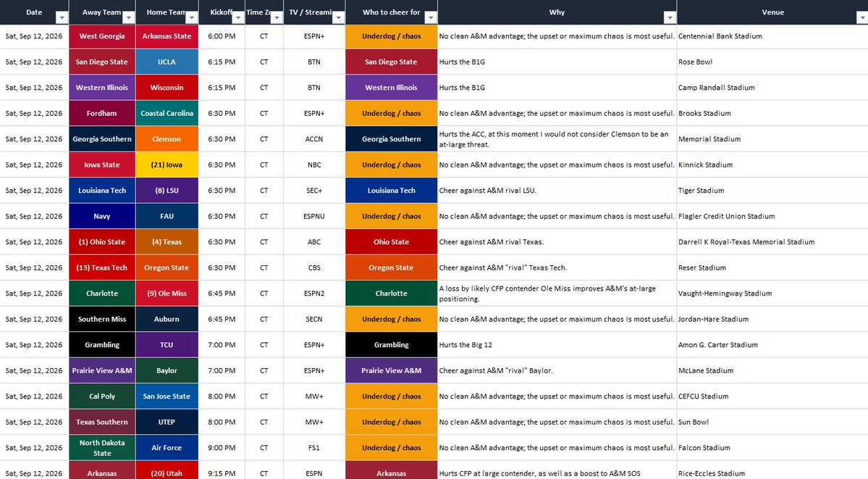This screenshot has width=868, height=479.
Task: Select the Kinnick Stadium venue cell
Action: [772, 164]
